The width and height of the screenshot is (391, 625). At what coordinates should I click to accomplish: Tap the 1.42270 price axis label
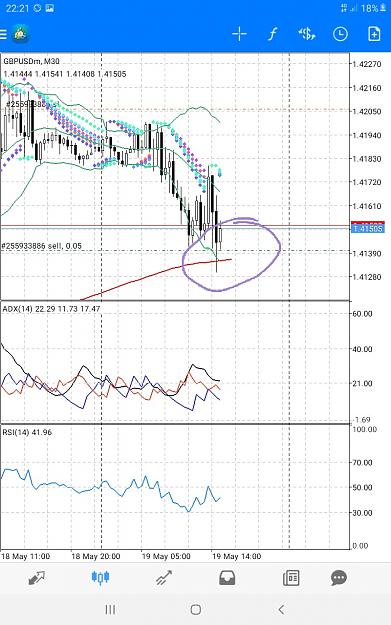367,64
